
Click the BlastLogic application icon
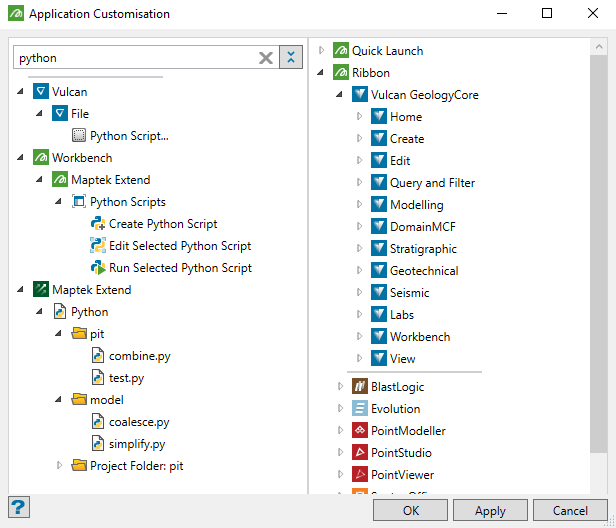359,387
